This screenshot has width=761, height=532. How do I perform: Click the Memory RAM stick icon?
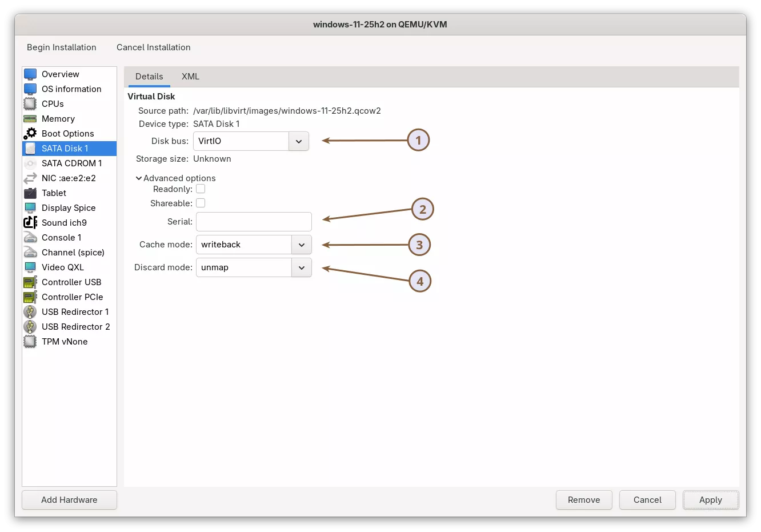(x=30, y=119)
